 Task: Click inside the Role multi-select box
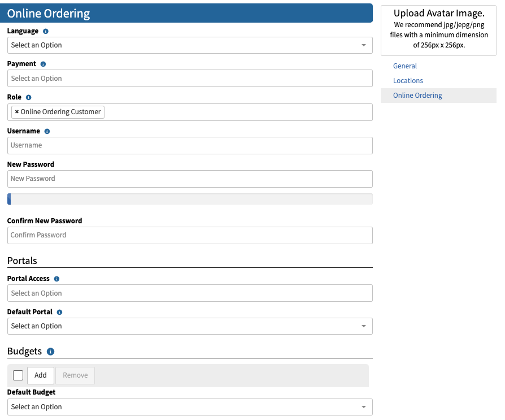(190, 112)
